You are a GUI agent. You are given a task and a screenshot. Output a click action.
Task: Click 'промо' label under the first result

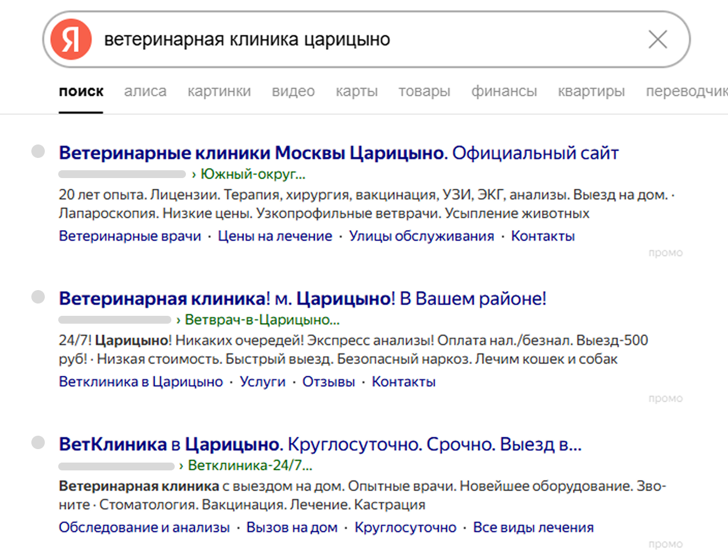[x=666, y=253]
